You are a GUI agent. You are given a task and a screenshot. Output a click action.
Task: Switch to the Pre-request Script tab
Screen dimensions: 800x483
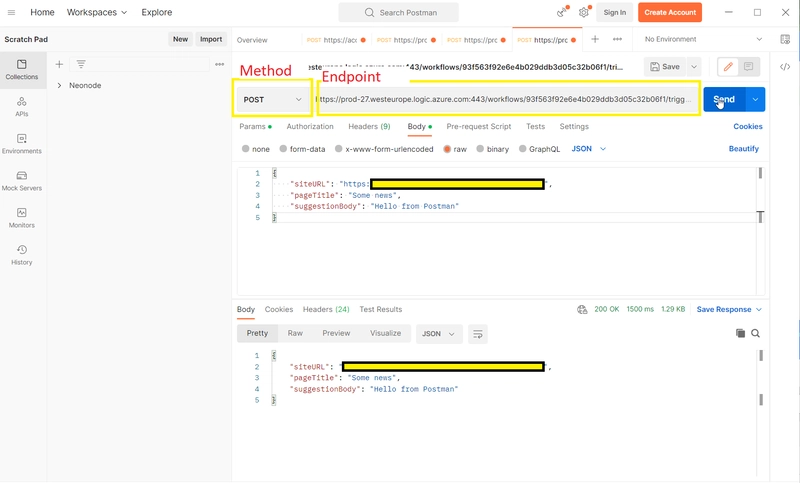(479, 126)
